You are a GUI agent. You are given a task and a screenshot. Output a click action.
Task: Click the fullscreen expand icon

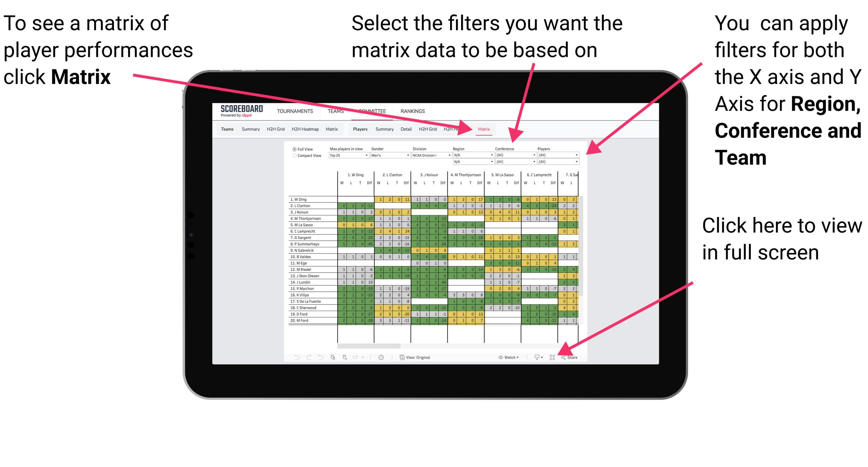point(551,357)
